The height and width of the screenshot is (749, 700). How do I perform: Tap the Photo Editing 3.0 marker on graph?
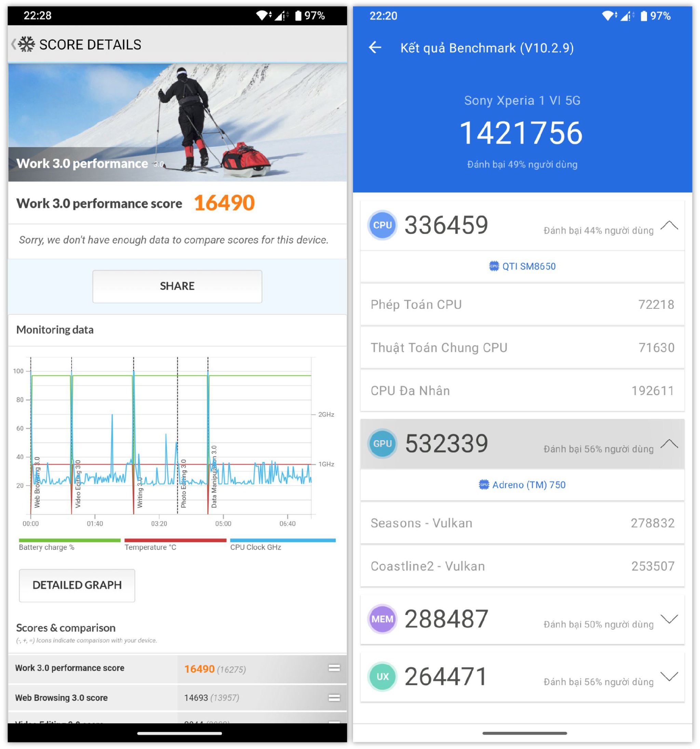tap(184, 483)
